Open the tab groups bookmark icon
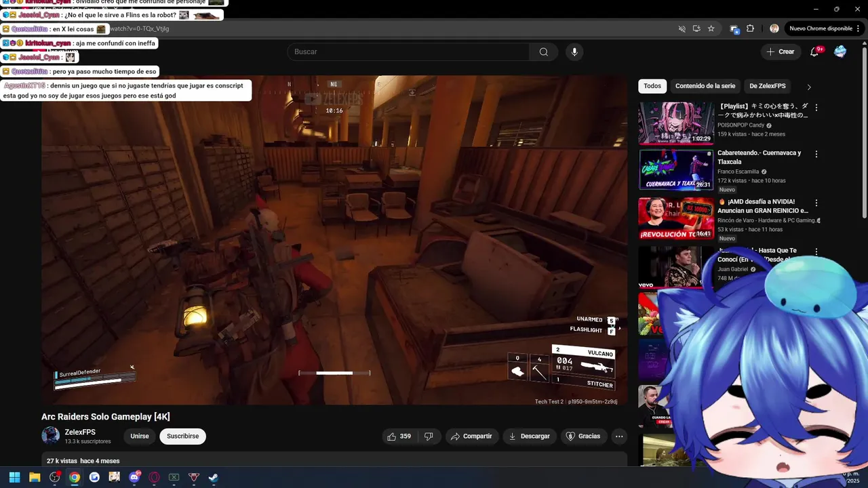Screen dimensions: 868x488 734,28
